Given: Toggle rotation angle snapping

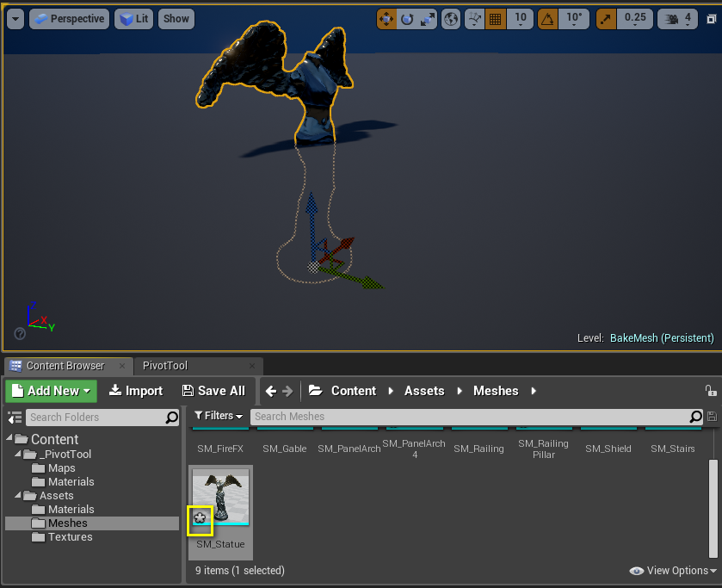Looking at the screenshot, I should 547,19.
